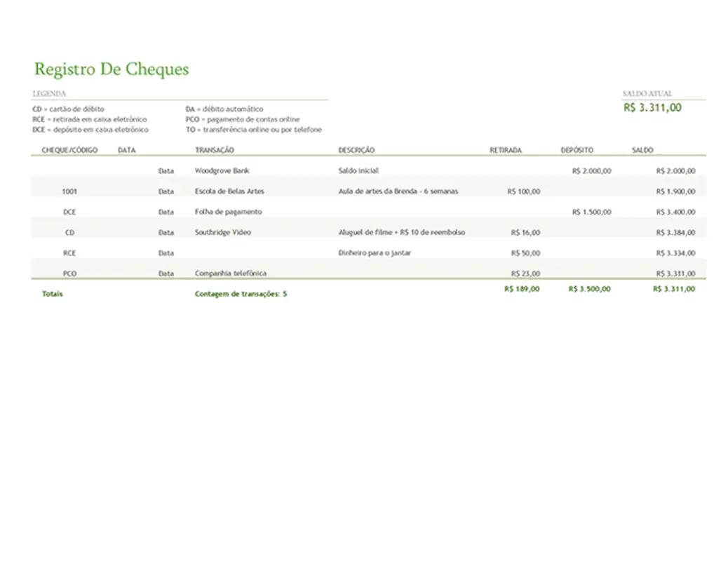Click the RETIRADA column header
This screenshot has height=561, width=728.
[506, 149]
